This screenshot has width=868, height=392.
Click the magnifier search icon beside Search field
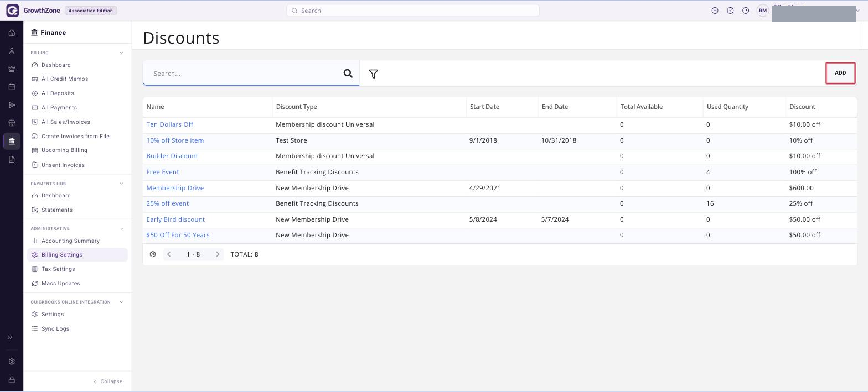[348, 74]
